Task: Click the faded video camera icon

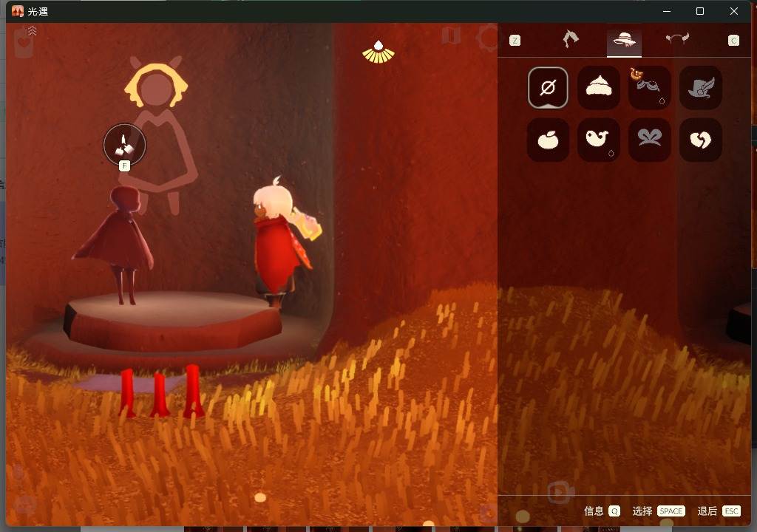Action: pyautogui.click(x=560, y=492)
